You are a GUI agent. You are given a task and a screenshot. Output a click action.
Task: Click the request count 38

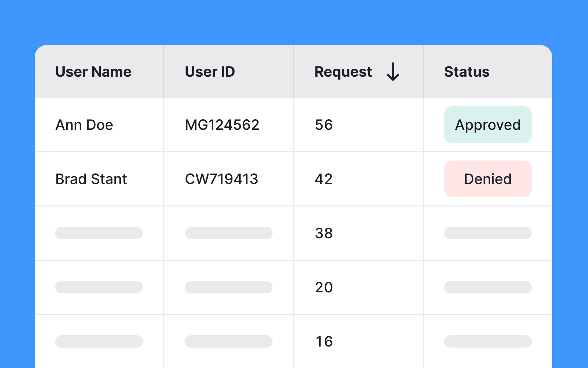pyautogui.click(x=323, y=233)
